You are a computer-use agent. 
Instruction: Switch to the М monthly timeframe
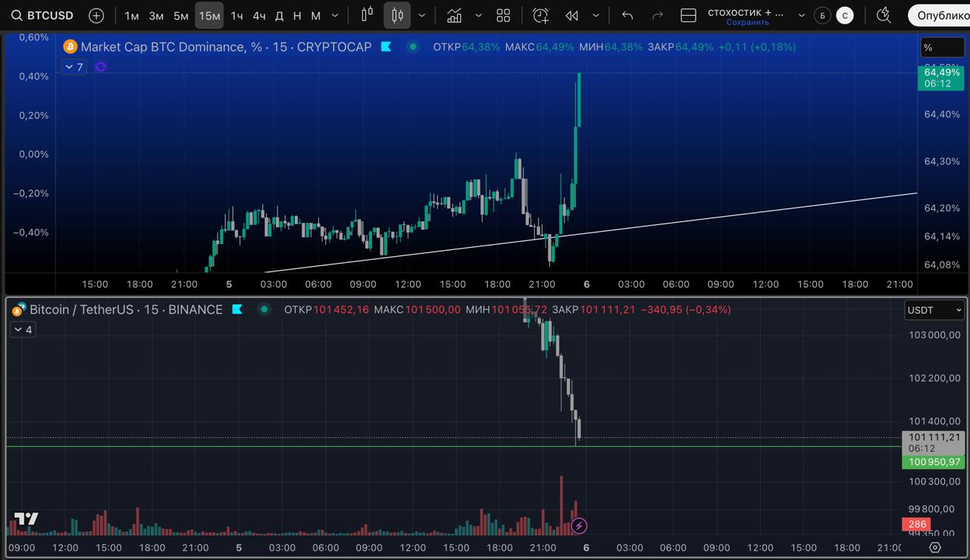316,15
